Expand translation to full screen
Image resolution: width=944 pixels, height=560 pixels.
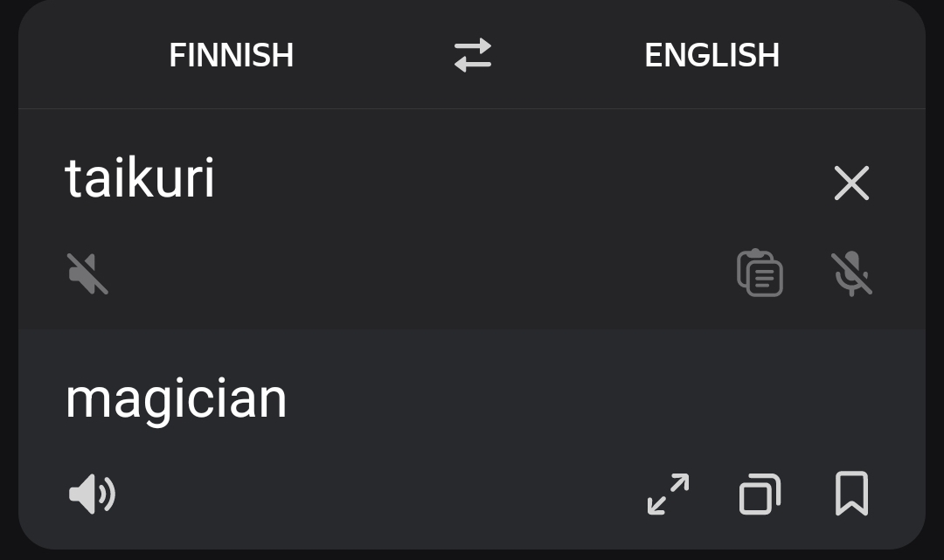coord(668,494)
